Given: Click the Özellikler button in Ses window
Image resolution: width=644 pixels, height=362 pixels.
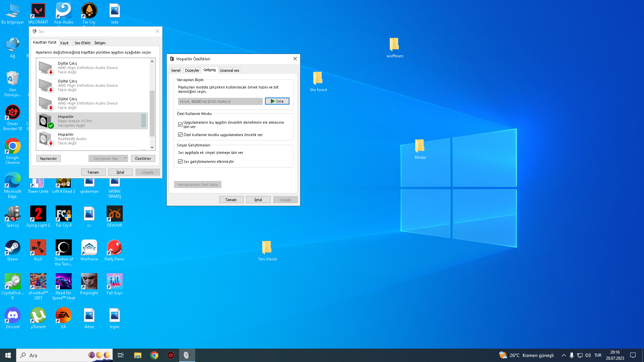Looking at the screenshot, I should [143, 159].
